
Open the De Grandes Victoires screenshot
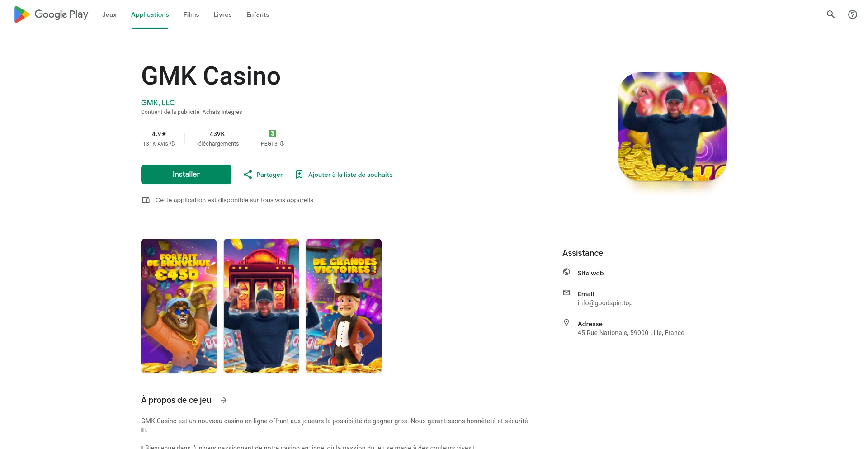tap(344, 306)
